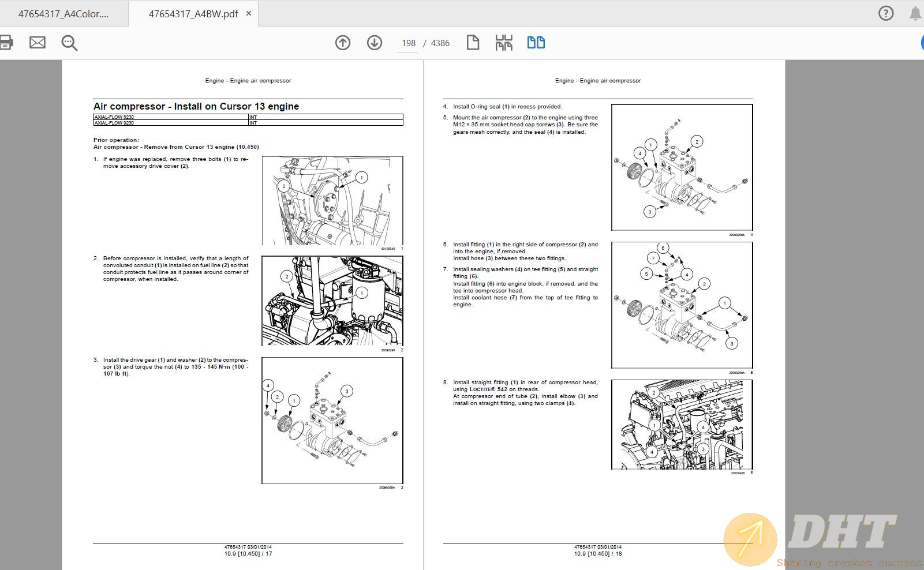Screen dimensions: 924x570
Task: Click 'Prior operation:' text
Action: click(116, 140)
